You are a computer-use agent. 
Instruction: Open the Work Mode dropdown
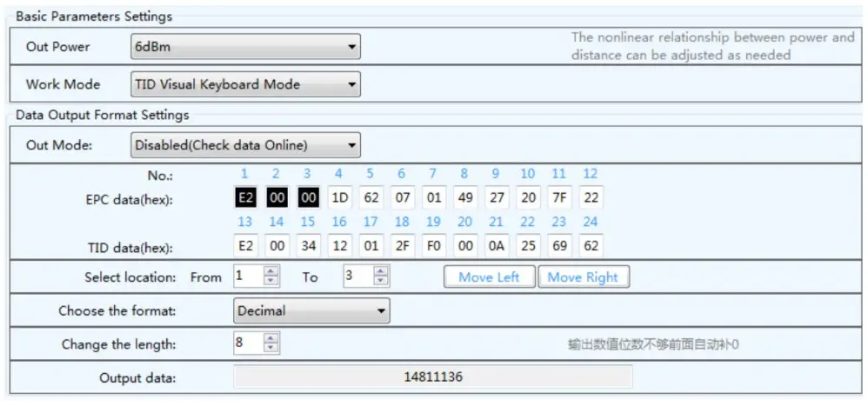[x=245, y=84]
